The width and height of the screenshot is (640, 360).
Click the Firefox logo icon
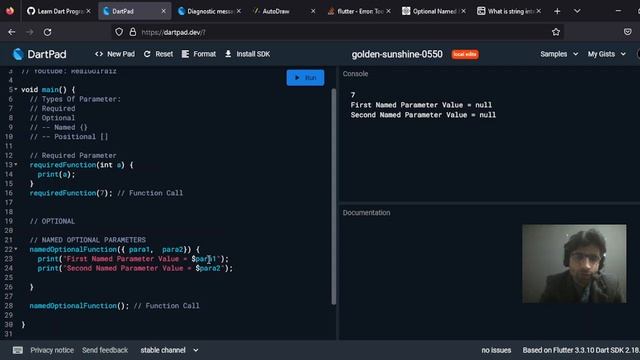click(x=10, y=11)
